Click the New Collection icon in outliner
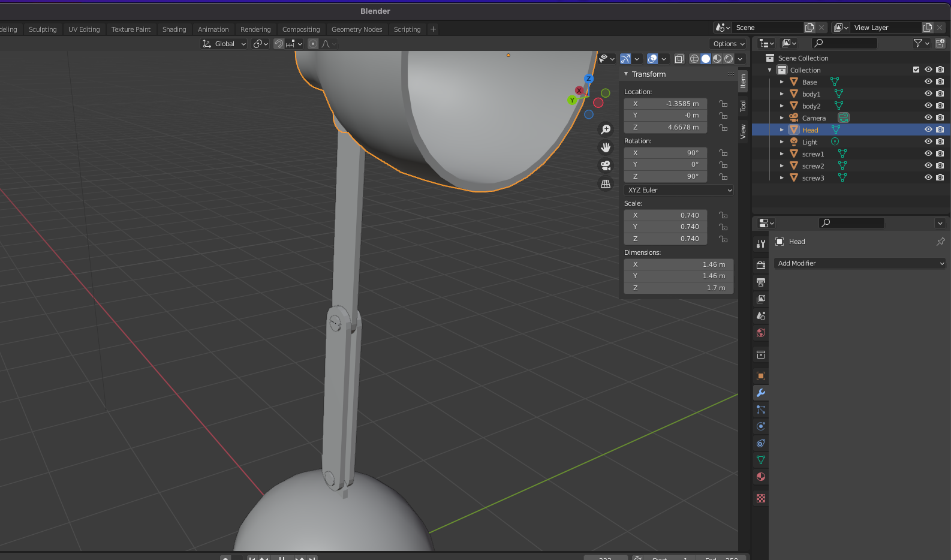951x560 pixels. pyautogui.click(x=940, y=43)
